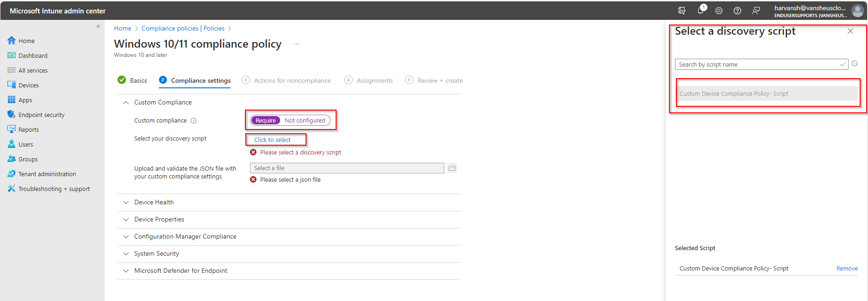The image size is (868, 301).
Task: Open the Home item in the sidebar
Action: [x=21, y=41]
